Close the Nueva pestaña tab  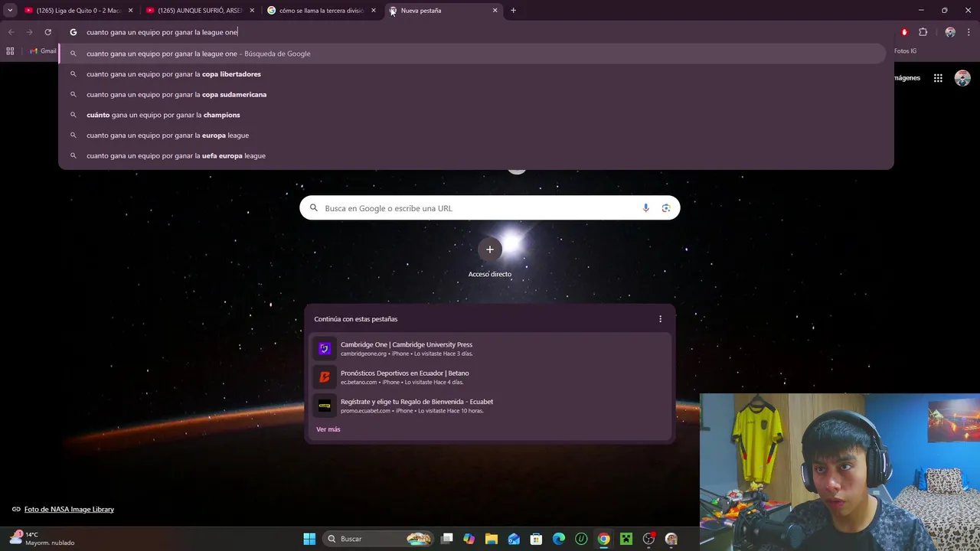(495, 11)
